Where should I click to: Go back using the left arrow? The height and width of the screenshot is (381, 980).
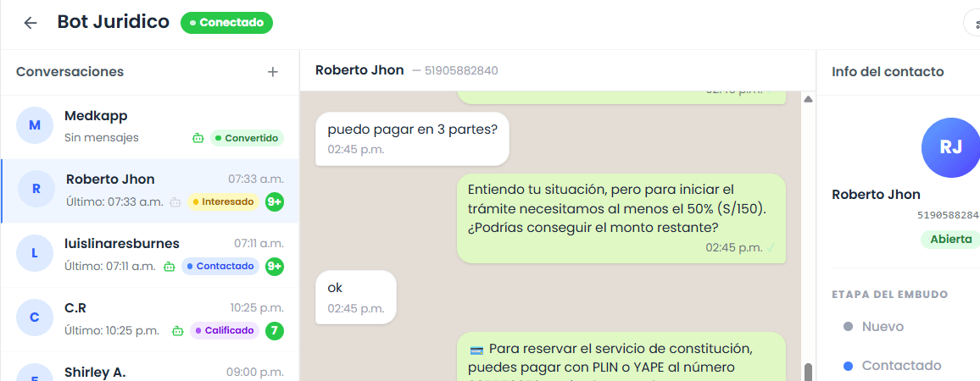[x=30, y=23]
